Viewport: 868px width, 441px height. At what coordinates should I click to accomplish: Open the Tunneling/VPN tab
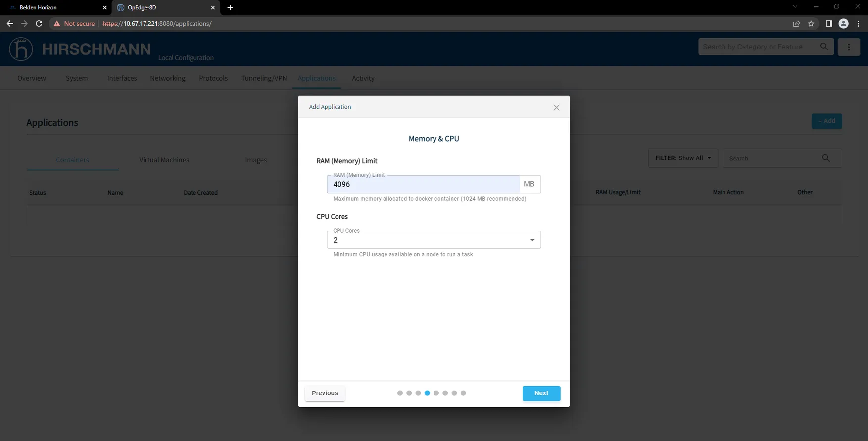pos(264,78)
